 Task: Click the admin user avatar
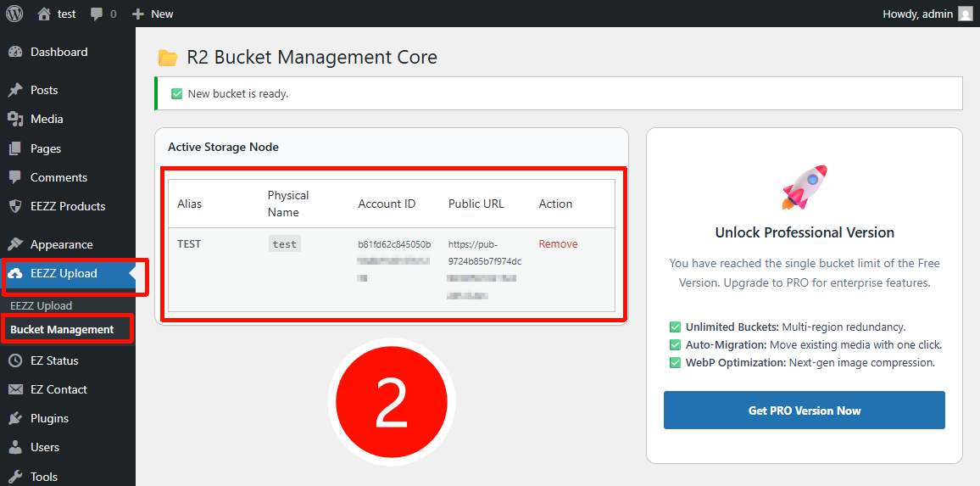965,14
